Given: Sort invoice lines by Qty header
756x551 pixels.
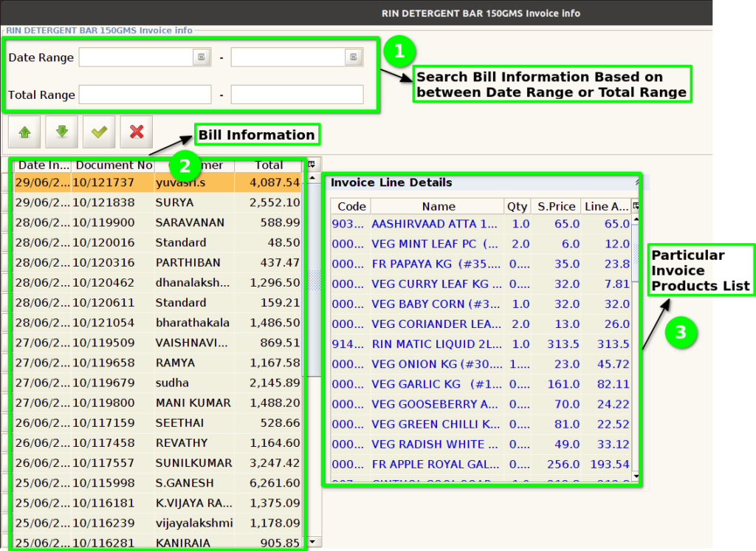Looking at the screenshot, I should [x=518, y=206].
